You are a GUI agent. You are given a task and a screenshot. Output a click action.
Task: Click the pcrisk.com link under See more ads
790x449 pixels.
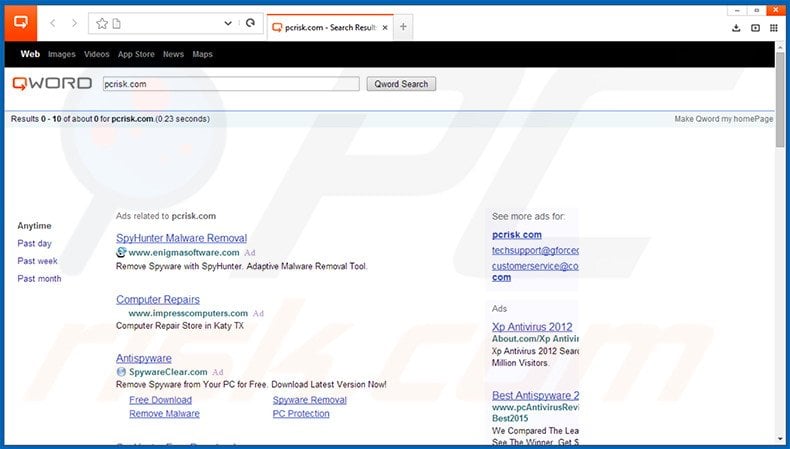(517, 235)
